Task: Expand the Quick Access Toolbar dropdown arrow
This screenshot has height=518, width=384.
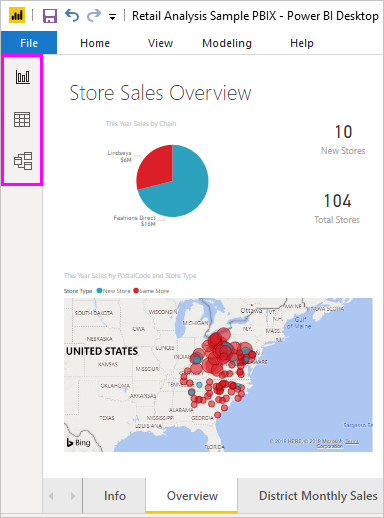Action: [x=112, y=17]
